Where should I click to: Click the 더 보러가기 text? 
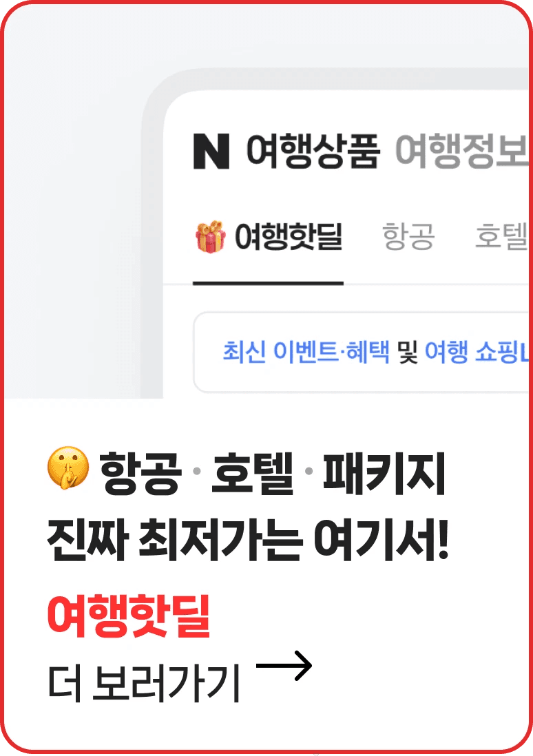(x=144, y=683)
